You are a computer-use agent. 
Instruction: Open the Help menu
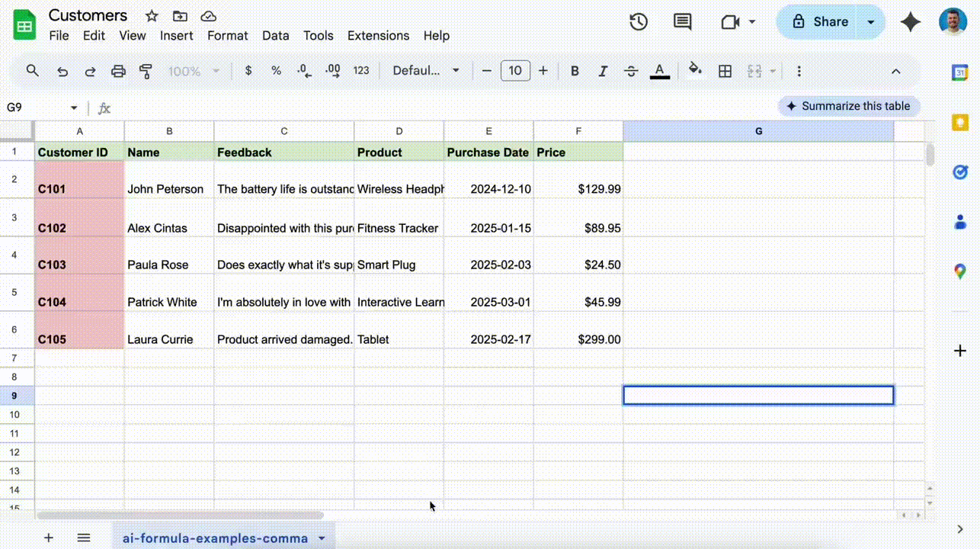tap(437, 36)
